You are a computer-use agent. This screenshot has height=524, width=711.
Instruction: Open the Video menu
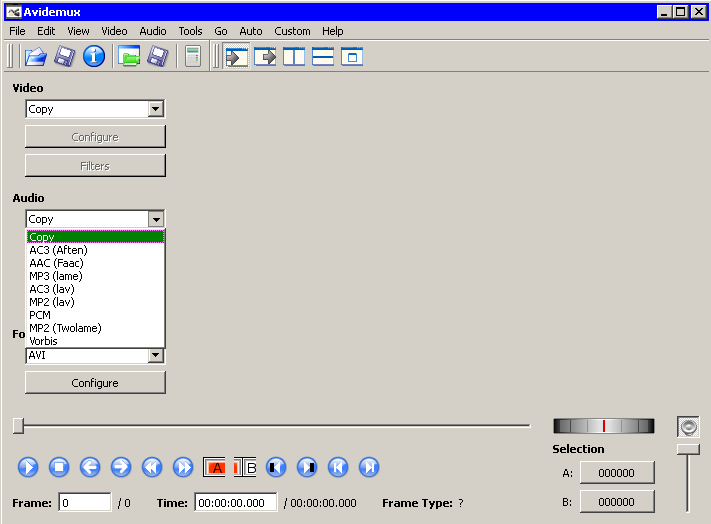click(114, 31)
